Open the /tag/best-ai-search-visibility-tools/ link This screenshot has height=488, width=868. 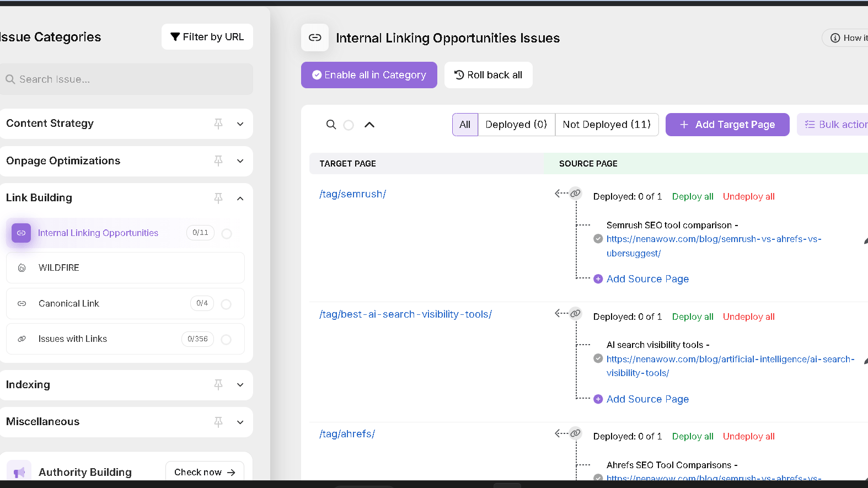(405, 314)
